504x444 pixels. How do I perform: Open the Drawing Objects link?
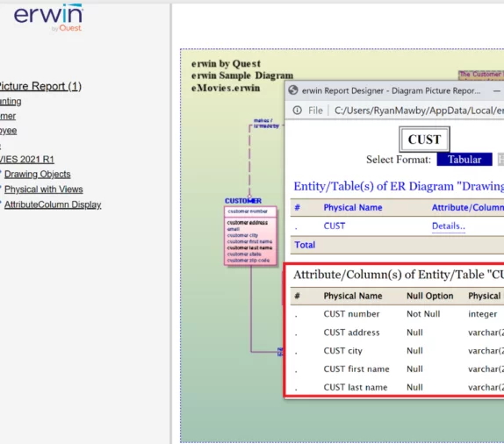(37, 174)
